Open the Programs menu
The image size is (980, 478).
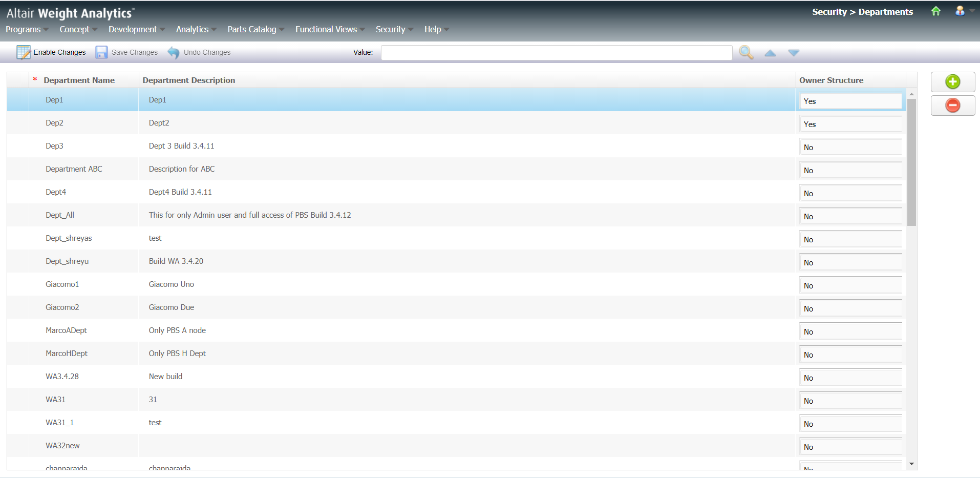pyautogui.click(x=27, y=29)
